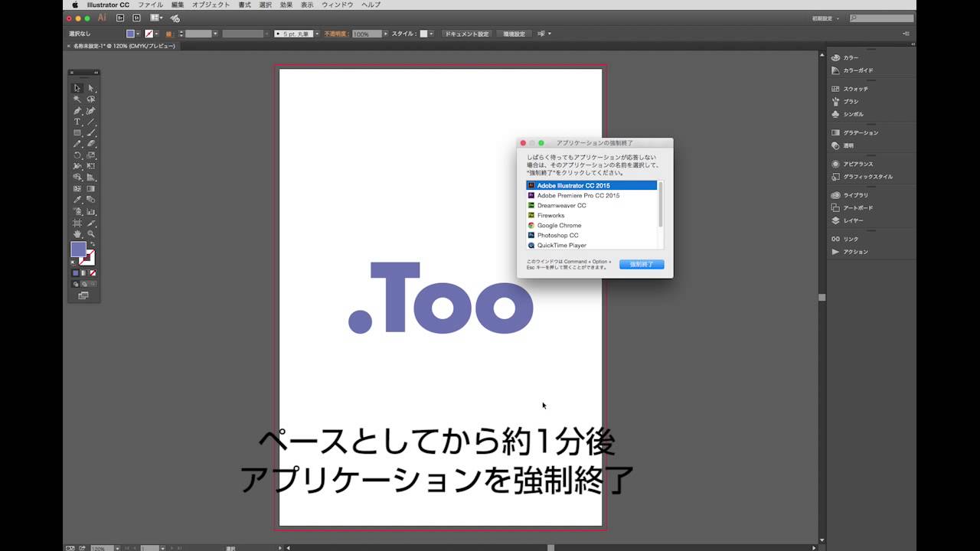Select the Line Segment tool
The image size is (980, 551).
(90, 122)
